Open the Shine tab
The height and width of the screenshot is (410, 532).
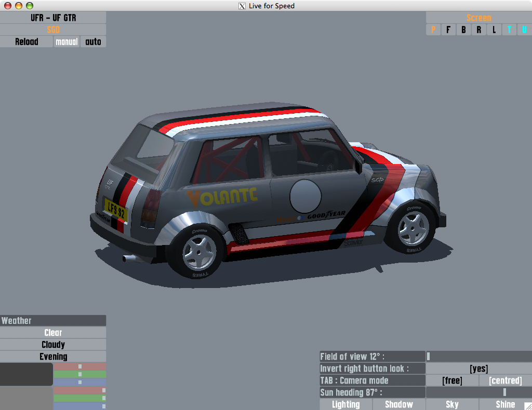click(x=505, y=404)
